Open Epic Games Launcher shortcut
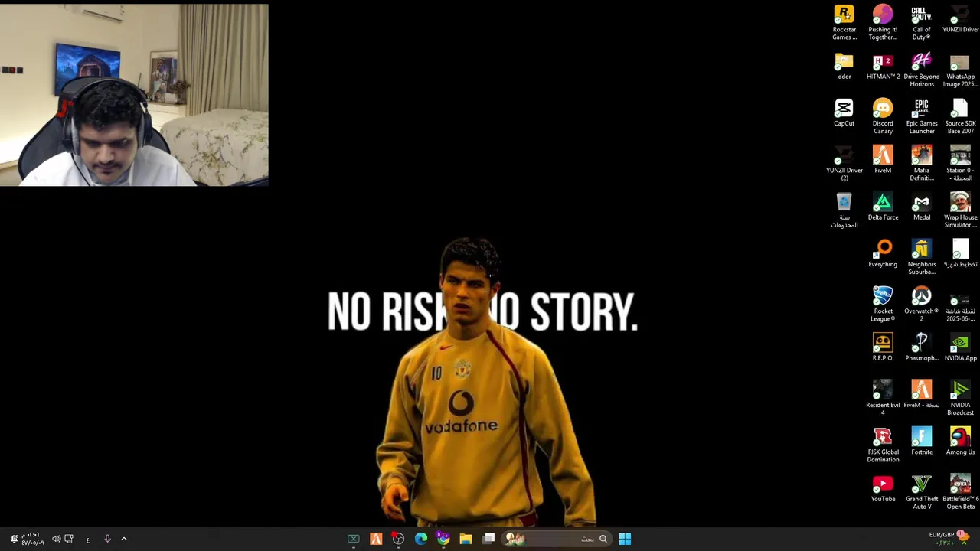 pos(922,117)
